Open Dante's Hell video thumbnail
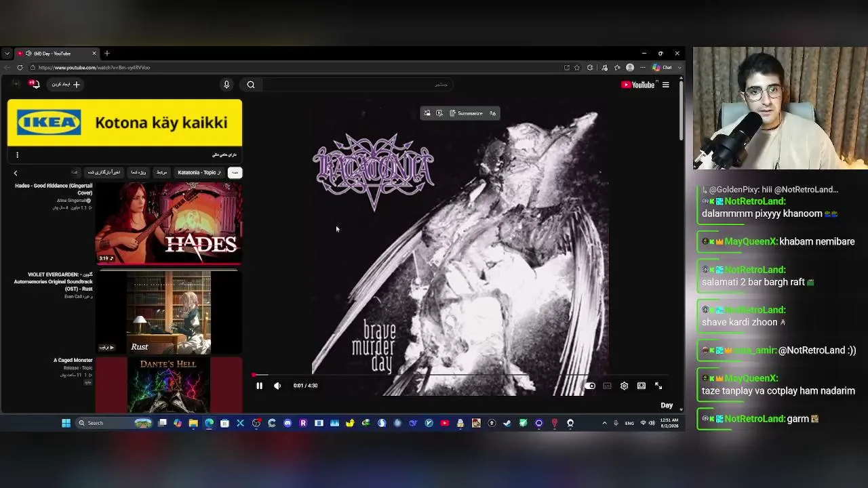Viewport: 868px width, 488px height. (x=169, y=385)
